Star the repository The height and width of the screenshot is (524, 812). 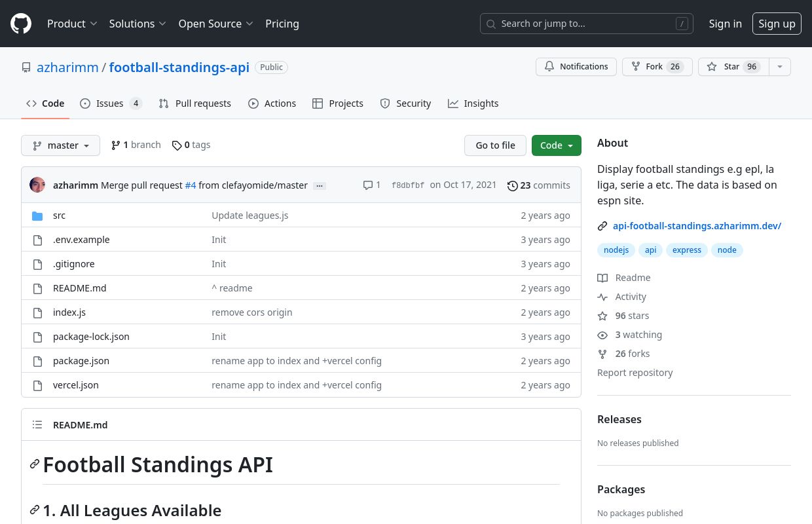tap(733, 67)
